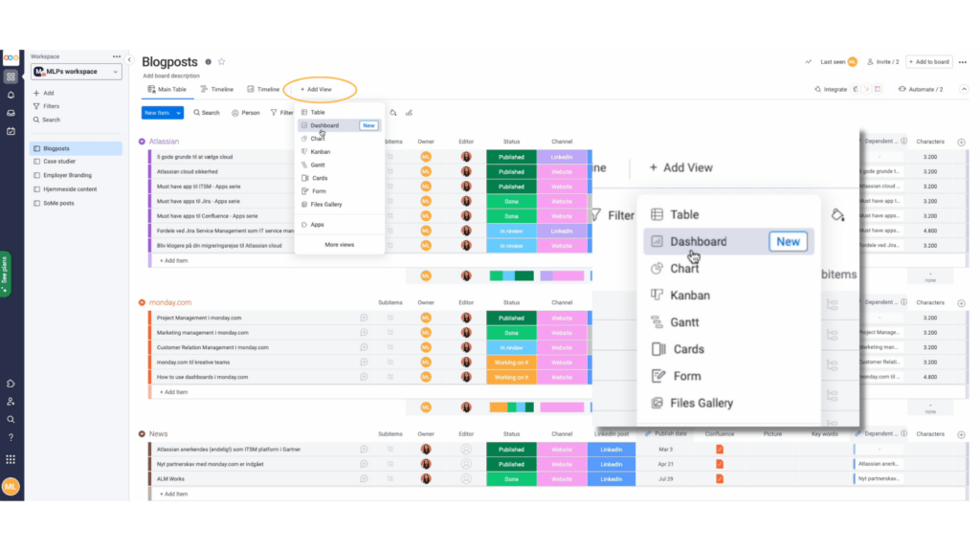Click Search in the board toolbar
Image resolution: width=980 pixels, height=551 pixels.
(207, 113)
